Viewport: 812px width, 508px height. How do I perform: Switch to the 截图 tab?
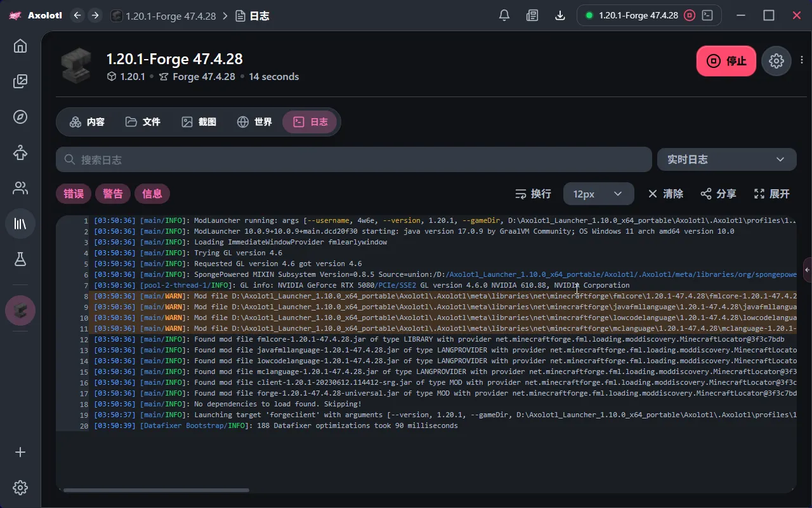199,122
